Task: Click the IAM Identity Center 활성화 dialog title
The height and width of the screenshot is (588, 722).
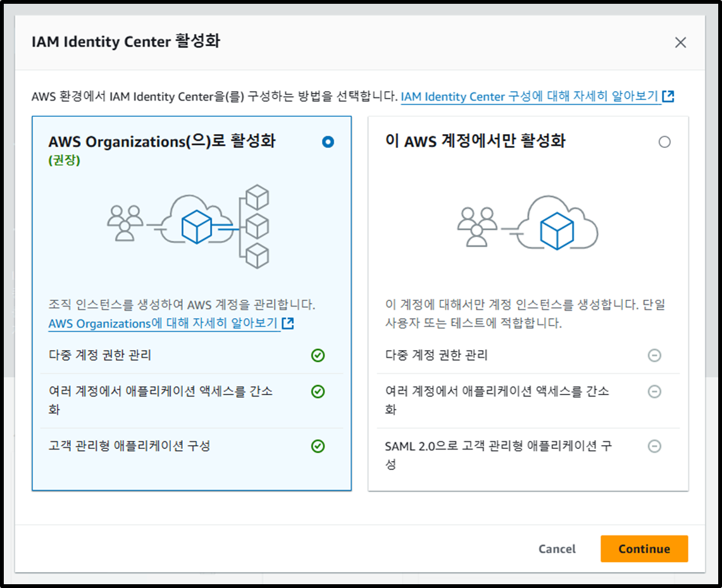Action: click(126, 41)
